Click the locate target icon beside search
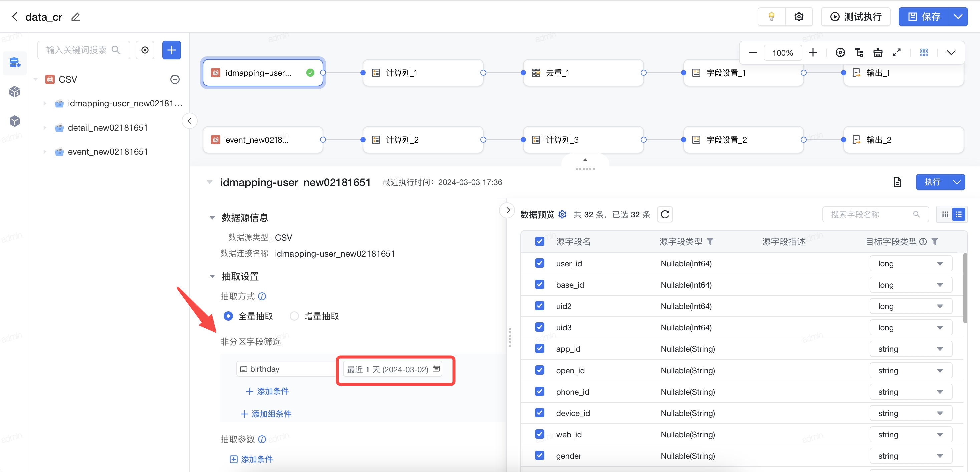Image resolution: width=980 pixels, height=472 pixels. point(145,50)
